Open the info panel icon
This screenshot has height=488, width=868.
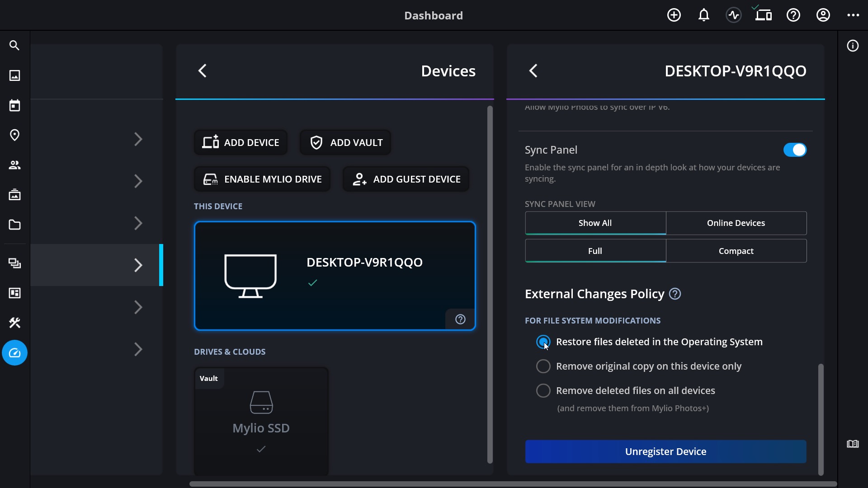853,46
